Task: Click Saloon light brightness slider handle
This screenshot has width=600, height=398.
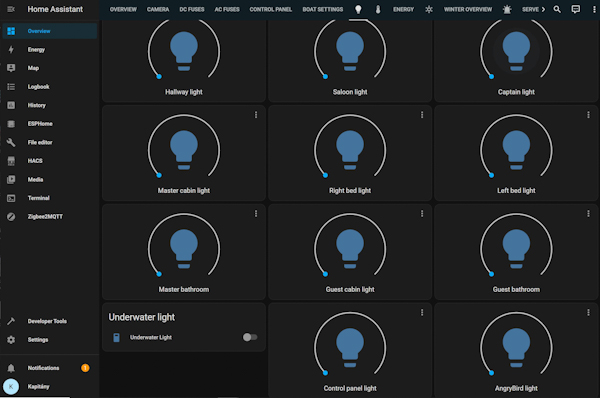Action: click(x=325, y=77)
